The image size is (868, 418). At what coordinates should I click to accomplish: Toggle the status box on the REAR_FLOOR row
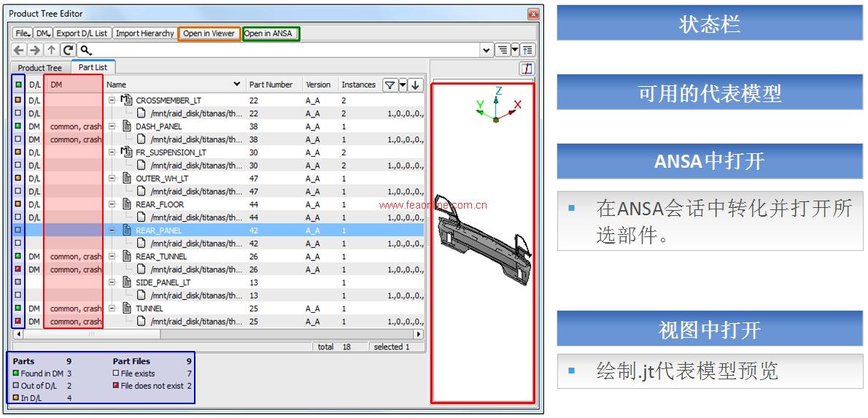(x=18, y=205)
